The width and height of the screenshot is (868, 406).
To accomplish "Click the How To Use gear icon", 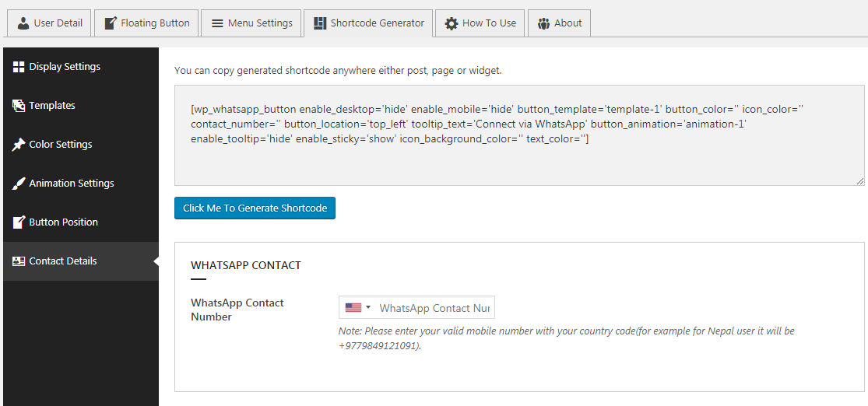I will (452, 23).
